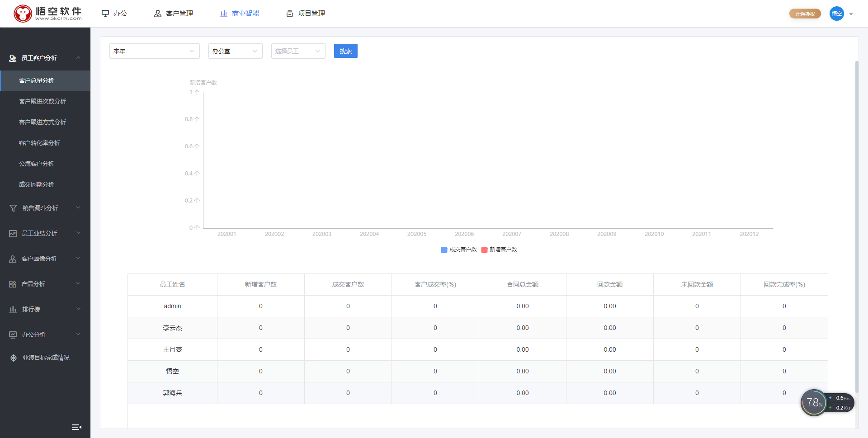Click the 业绩目标完成情况 target icon
Viewport: 868px width, 438px height.
[x=14, y=358]
